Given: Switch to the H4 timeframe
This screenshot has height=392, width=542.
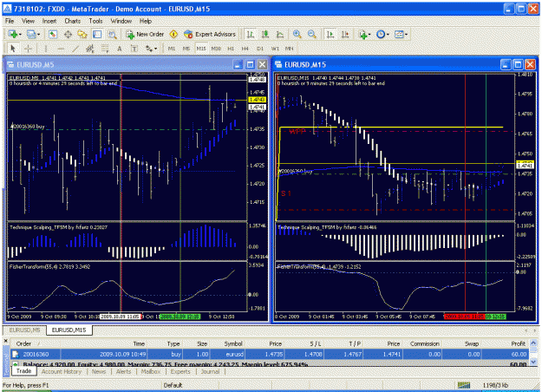Looking at the screenshot, I should 245,49.
